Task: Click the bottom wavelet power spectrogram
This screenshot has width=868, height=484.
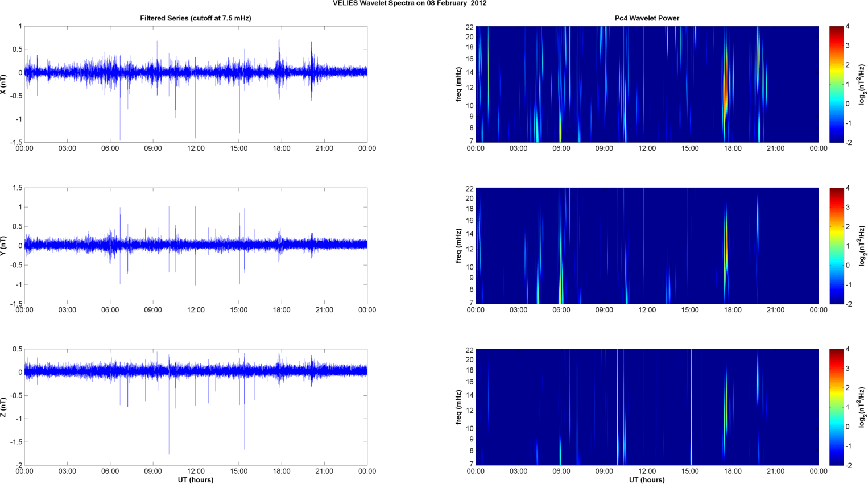Action: (647, 407)
